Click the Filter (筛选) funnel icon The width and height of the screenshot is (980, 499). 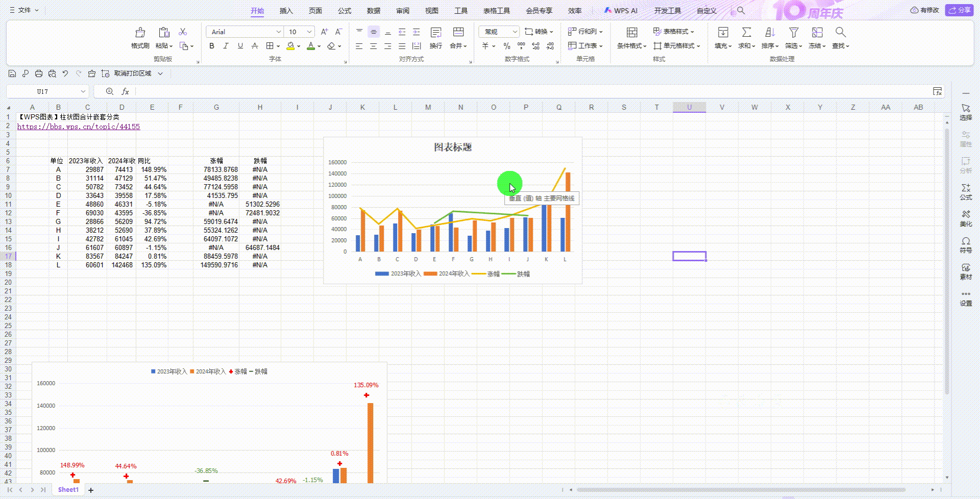click(x=794, y=33)
